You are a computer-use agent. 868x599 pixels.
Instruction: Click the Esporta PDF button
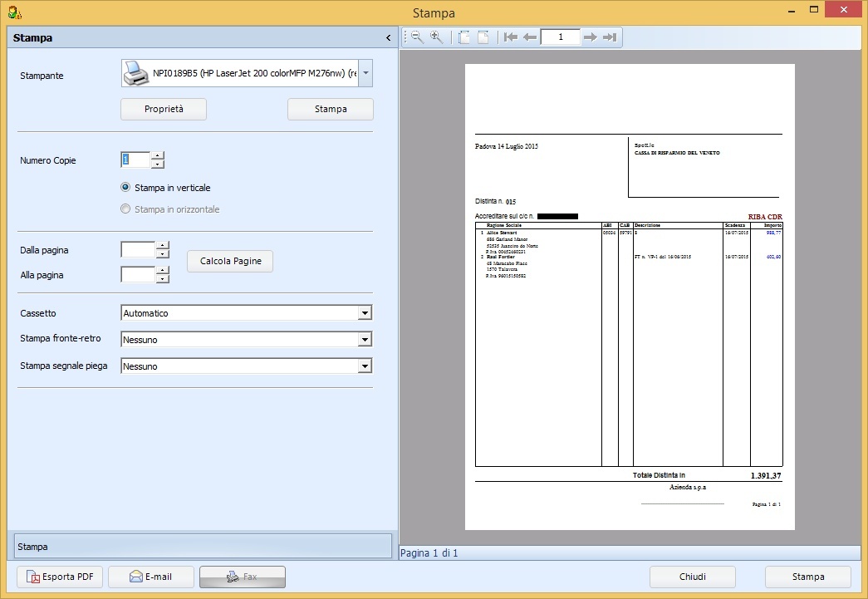60,577
